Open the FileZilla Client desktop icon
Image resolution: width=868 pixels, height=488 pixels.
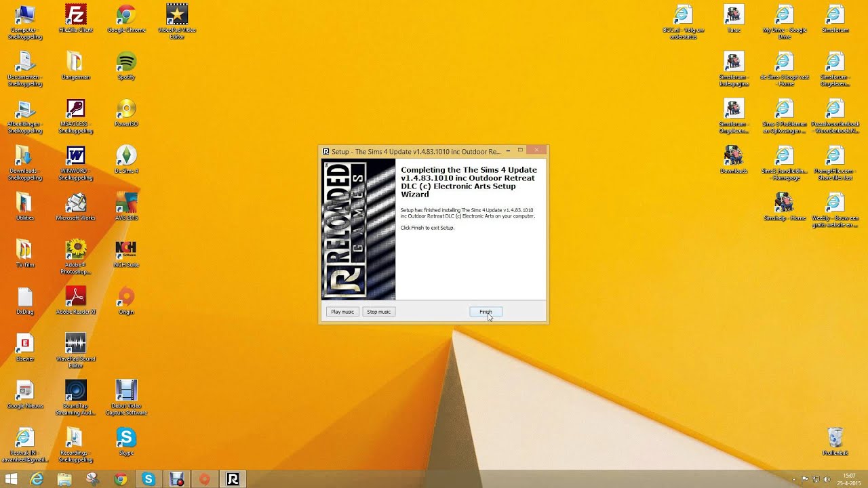[75, 19]
